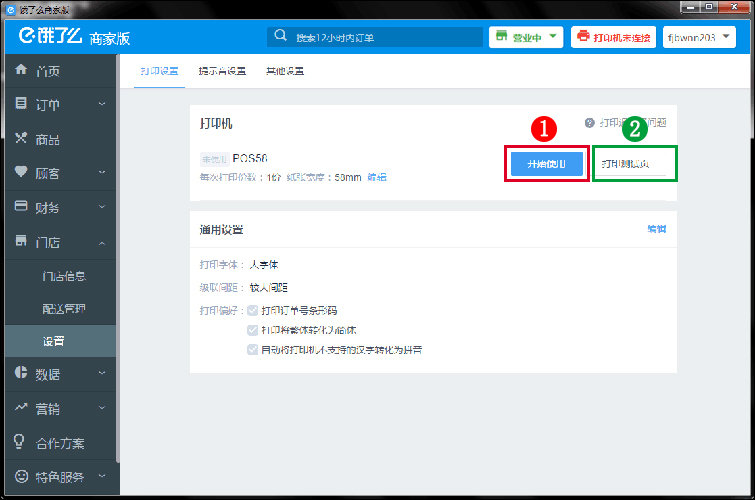Click the 打印测试页 button
755x500 pixels.
(x=632, y=164)
